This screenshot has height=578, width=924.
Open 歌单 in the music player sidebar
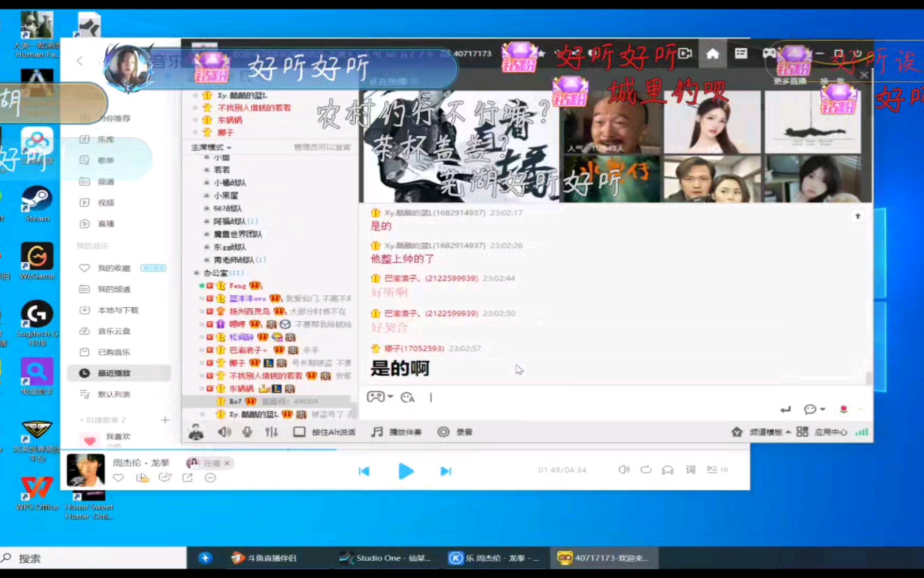click(x=106, y=160)
